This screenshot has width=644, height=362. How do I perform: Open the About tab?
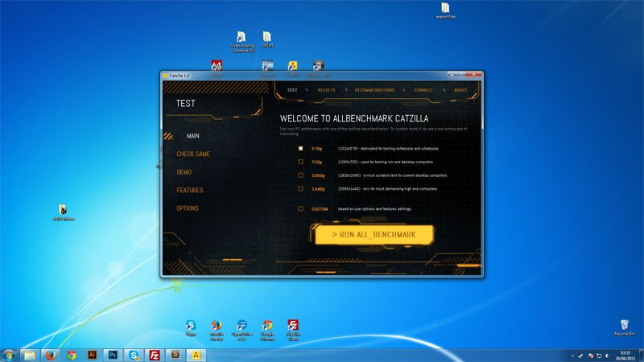(x=460, y=90)
